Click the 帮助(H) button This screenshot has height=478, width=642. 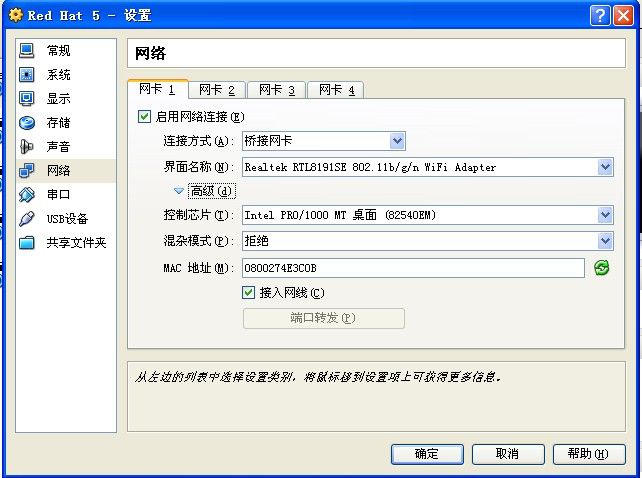coord(589,454)
